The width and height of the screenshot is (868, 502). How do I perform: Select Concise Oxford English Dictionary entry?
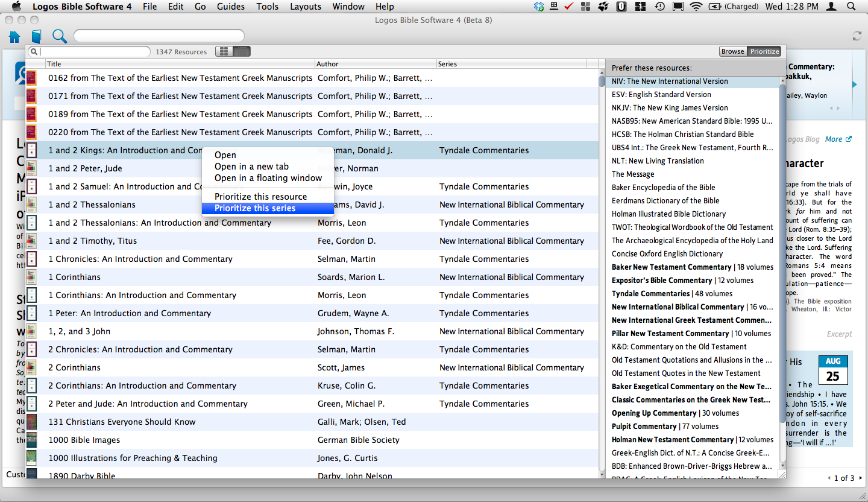click(x=693, y=254)
